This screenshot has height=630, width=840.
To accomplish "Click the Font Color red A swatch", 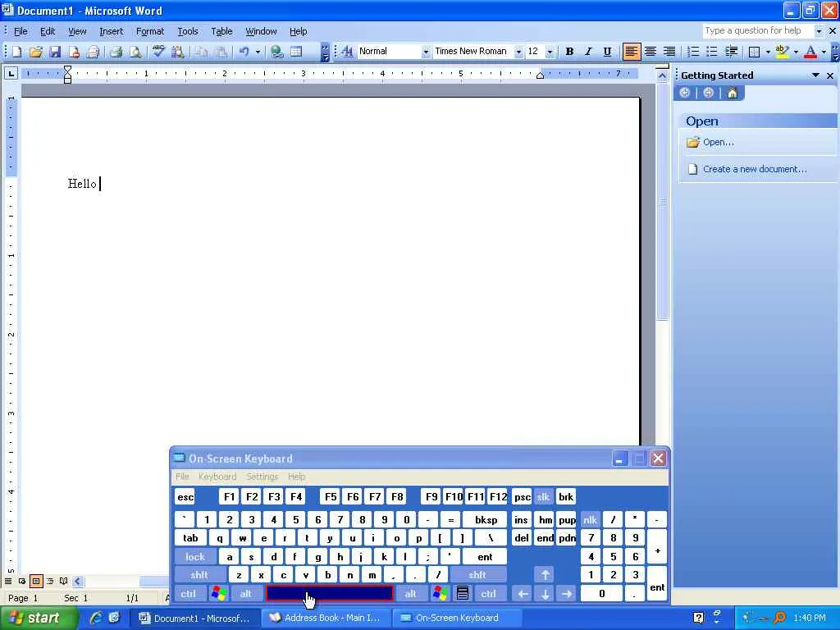I will (x=810, y=52).
